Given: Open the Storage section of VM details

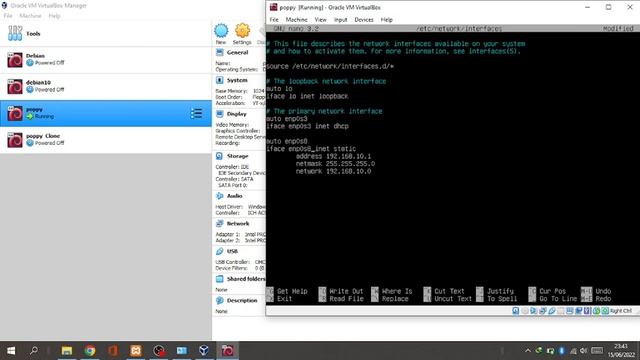Looking at the screenshot, I should click(238, 156).
